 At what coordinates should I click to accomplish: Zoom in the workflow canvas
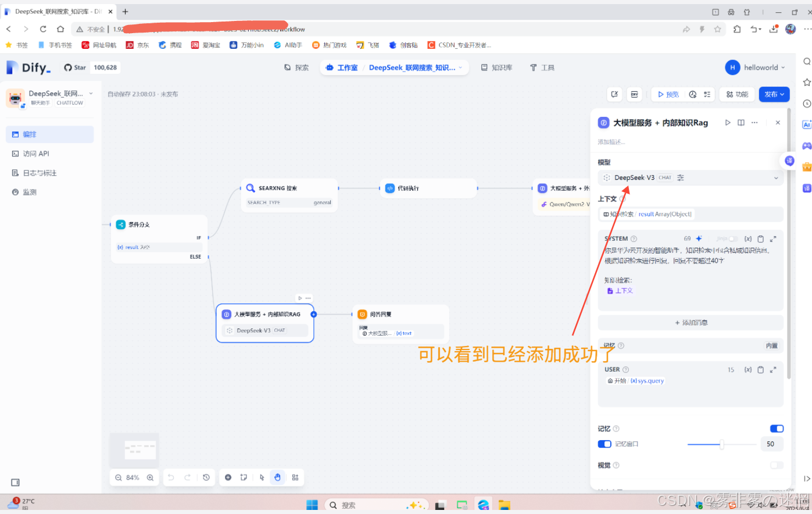[150, 477]
